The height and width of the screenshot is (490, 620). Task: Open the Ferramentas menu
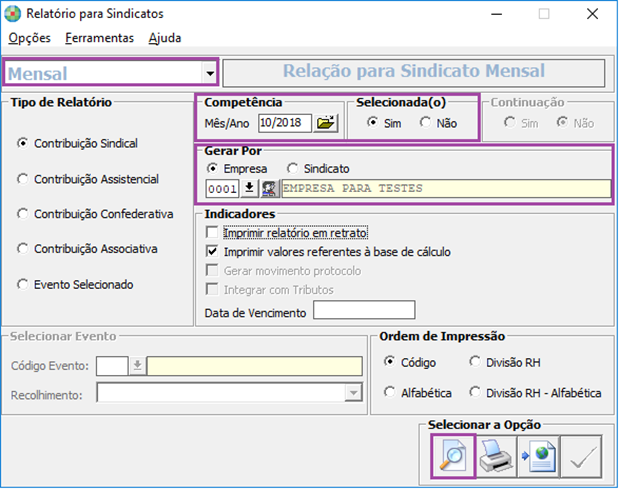pos(100,38)
